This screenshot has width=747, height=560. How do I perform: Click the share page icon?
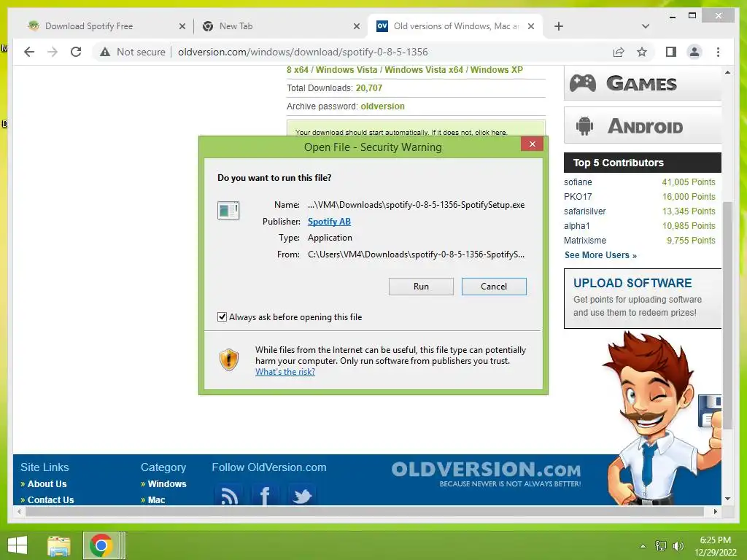(x=619, y=52)
